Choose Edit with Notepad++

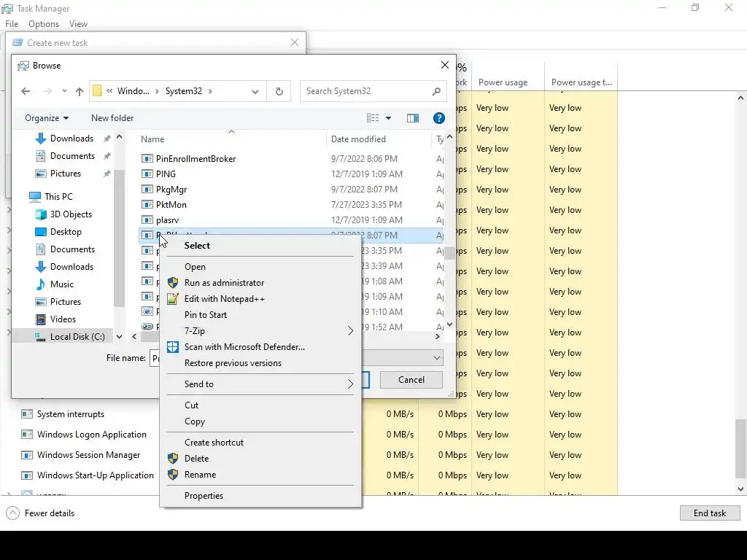click(260, 299)
